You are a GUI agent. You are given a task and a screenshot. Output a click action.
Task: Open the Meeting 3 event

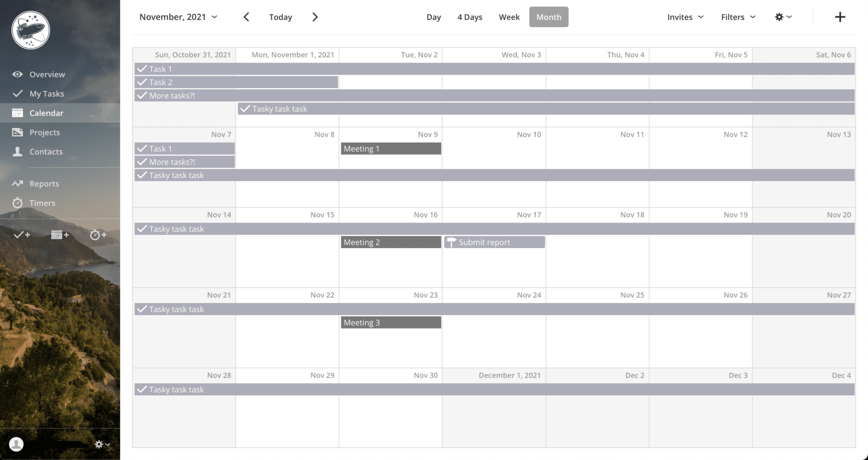click(x=391, y=322)
